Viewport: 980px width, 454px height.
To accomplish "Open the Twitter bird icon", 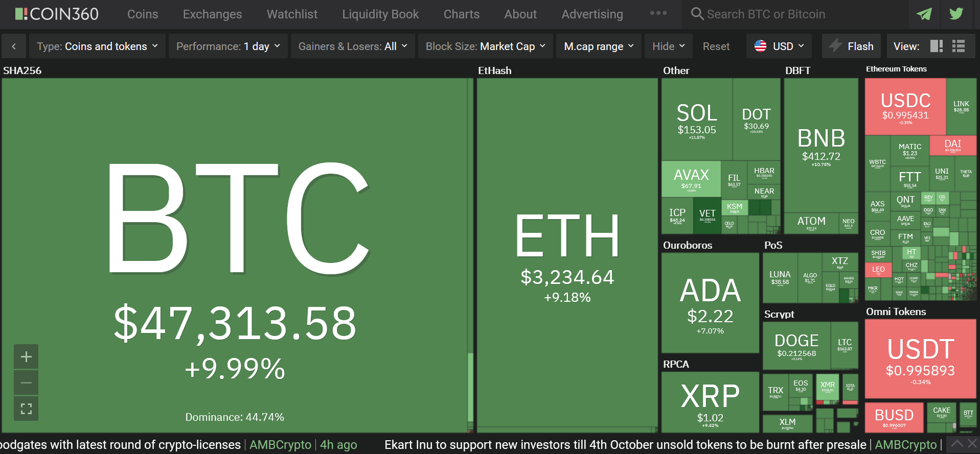I will [x=956, y=14].
